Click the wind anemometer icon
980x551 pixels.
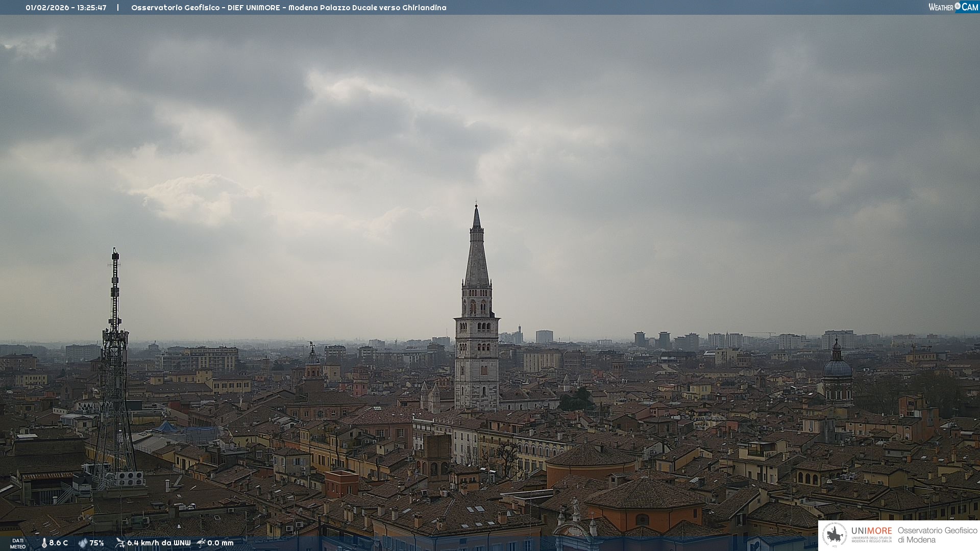[x=120, y=543]
